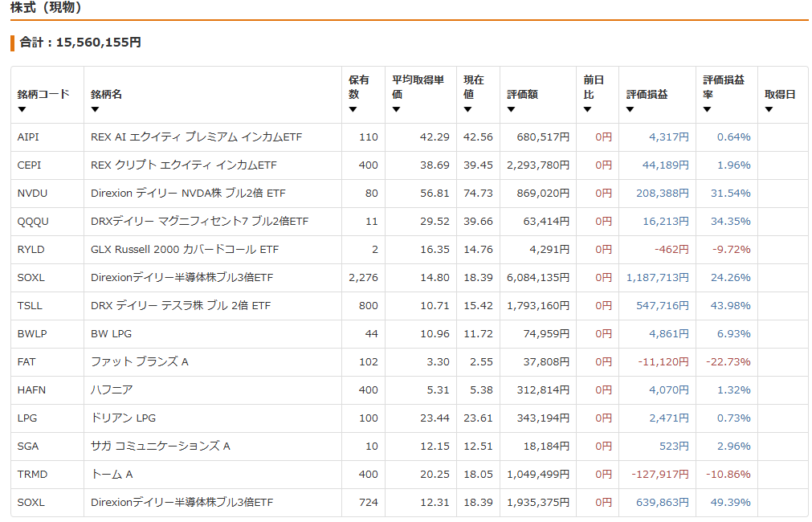Click valuation amount 2,293,780円
Image resolution: width=812 pixels, height=522 pixels.
point(538,165)
